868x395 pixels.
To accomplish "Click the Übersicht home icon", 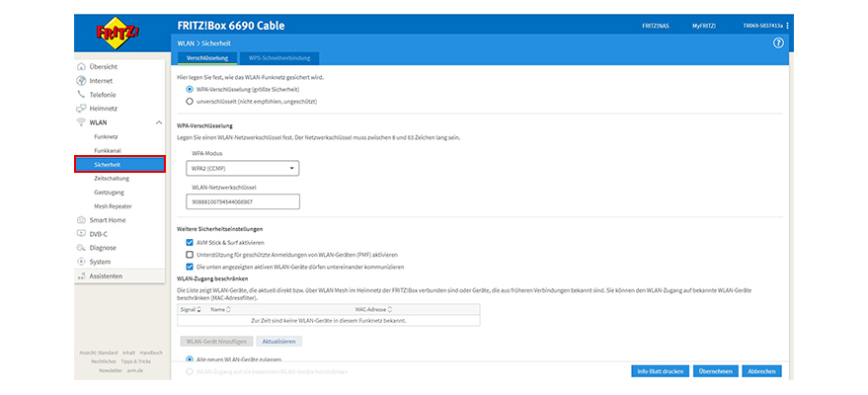I will click(x=81, y=66).
